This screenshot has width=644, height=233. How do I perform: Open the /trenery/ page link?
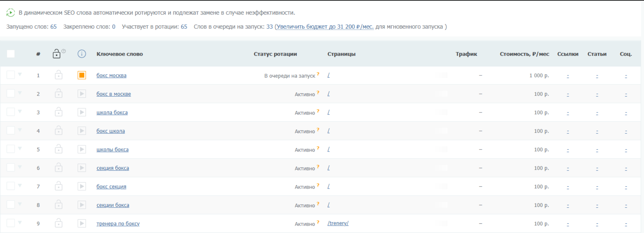pyautogui.click(x=338, y=223)
